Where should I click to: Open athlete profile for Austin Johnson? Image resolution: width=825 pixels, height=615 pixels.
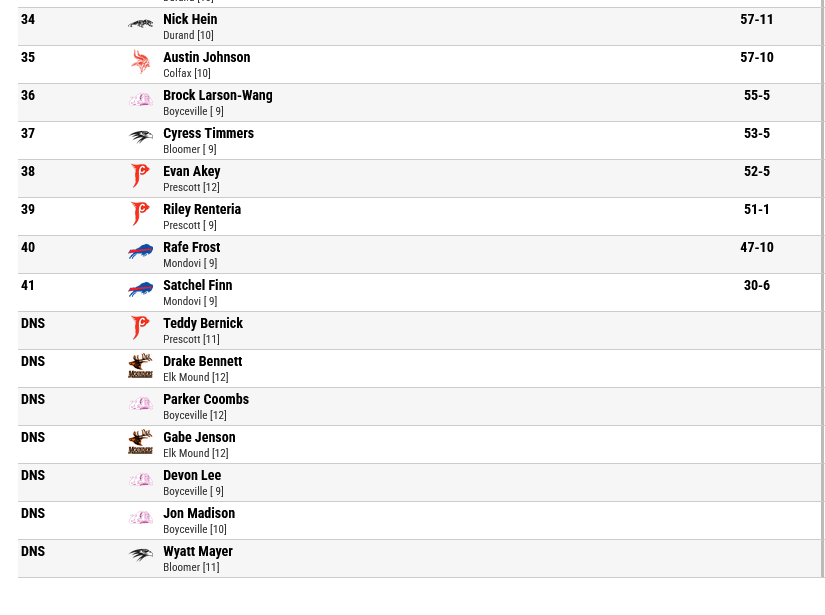pos(207,57)
